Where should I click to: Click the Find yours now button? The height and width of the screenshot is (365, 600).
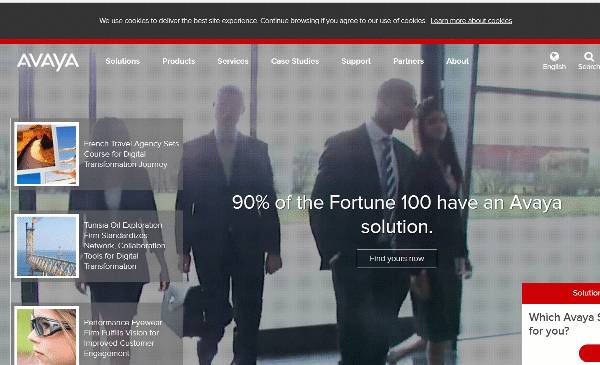(397, 259)
